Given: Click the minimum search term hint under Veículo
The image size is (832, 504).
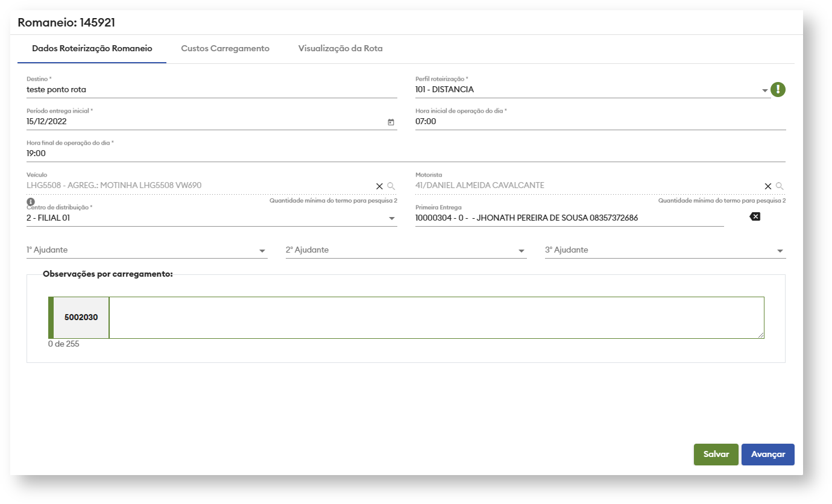Looking at the screenshot, I should [333, 201].
